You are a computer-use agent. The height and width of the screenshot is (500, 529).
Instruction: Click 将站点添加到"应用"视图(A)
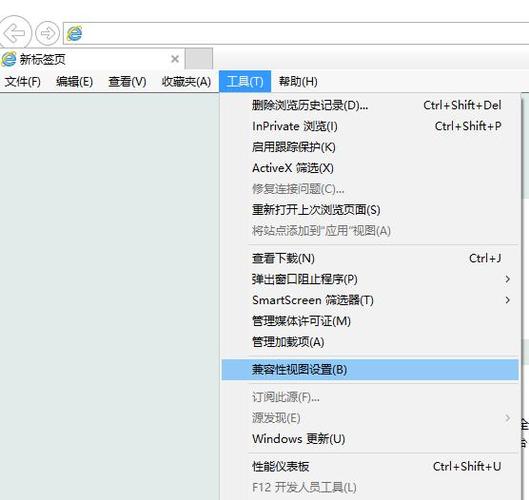(370, 231)
